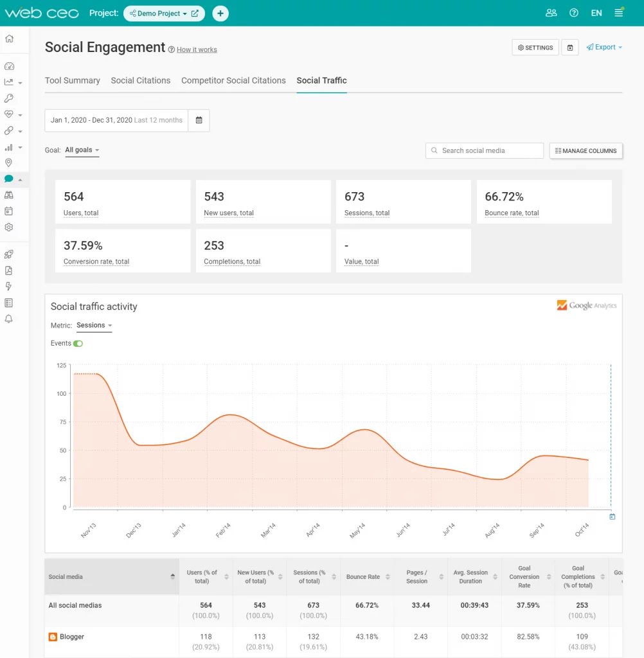
Task: Open the location pin sidebar icon
Action: point(8,163)
